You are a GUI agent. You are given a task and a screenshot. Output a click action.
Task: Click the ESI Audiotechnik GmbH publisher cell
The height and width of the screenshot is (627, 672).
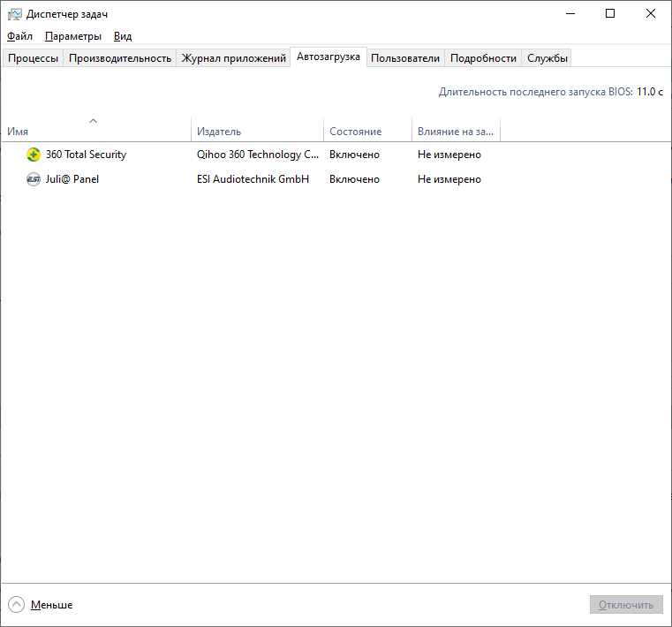pyautogui.click(x=253, y=179)
